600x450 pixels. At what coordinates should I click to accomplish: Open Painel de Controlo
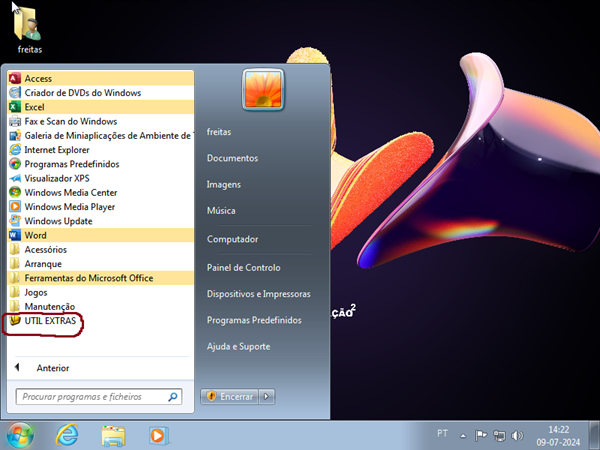pyautogui.click(x=243, y=267)
